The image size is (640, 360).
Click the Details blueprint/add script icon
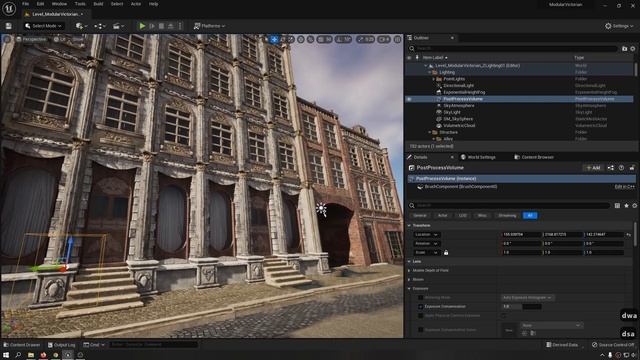click(x=611, y=168)
